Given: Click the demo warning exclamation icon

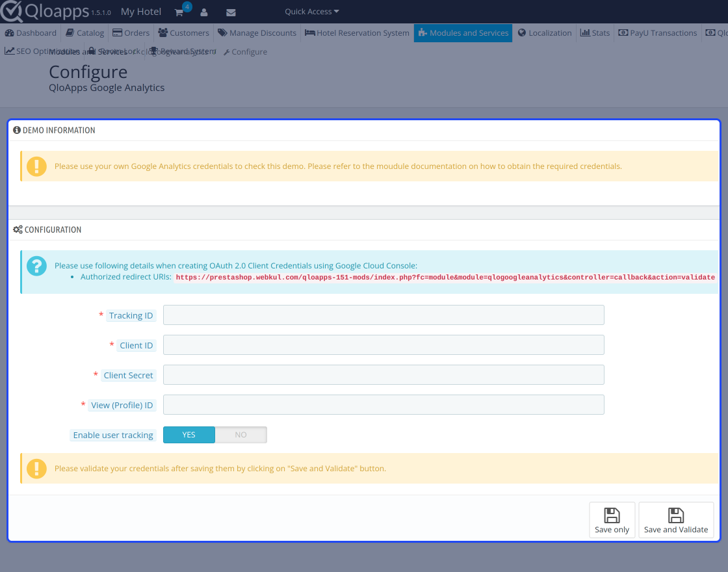Looking at the screenshot, I should 36,166.
